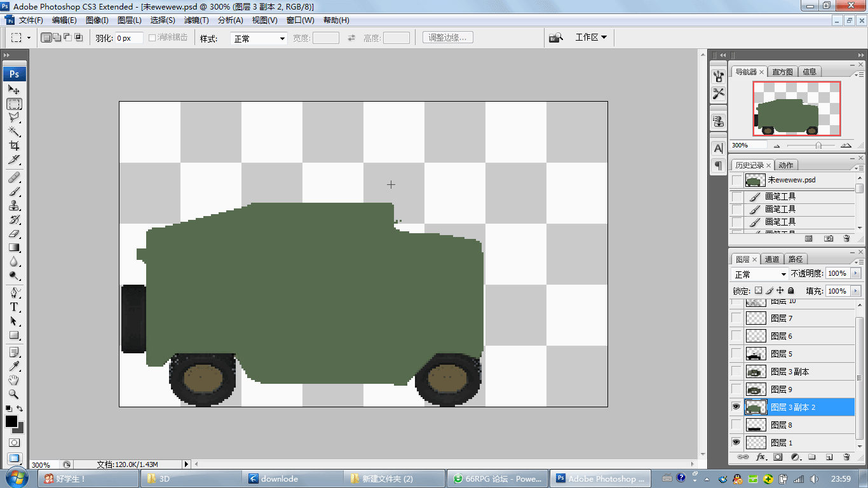Image resolution: width=868 pixels, height=488 pixels.
Task: Open the 新建文件夹 (2) taskbar item
Action: tap(393, 478)
